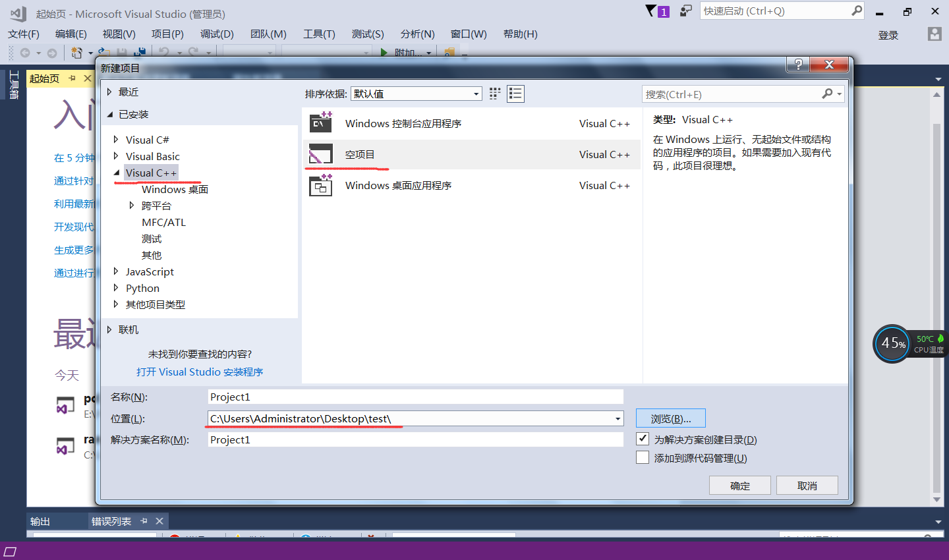Close the 起始页 tab
Image resolution: width=949 pixels, height=560 pixels.
click(x=87, y=78)
